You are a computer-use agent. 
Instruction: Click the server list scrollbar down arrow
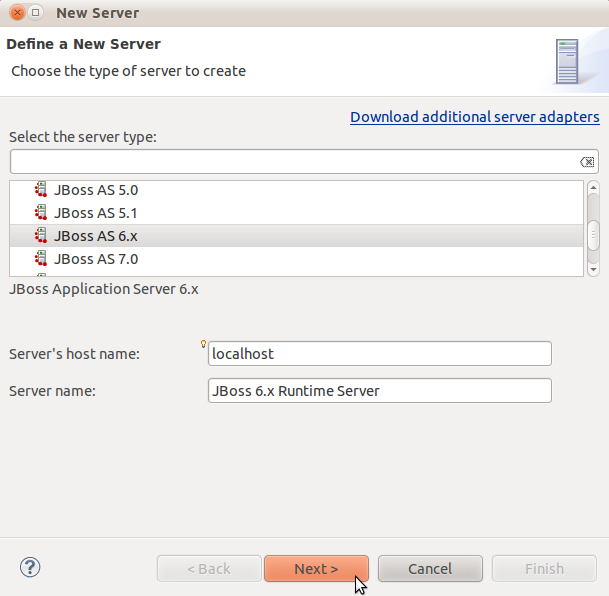[x=593, y=268]
